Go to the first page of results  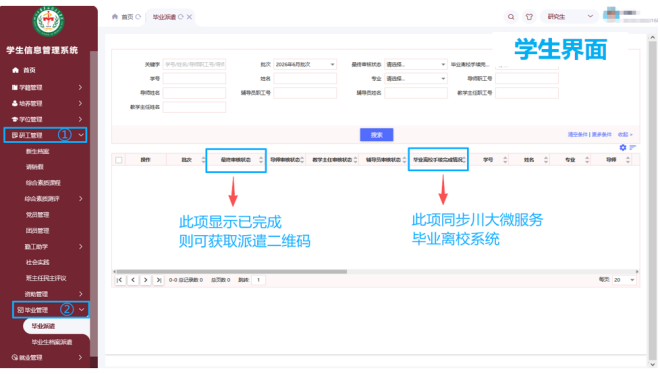120,280
